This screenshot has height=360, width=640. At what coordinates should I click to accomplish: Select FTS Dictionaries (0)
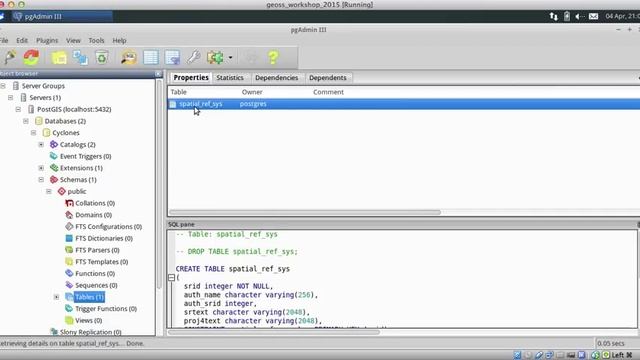pos(104,238)
